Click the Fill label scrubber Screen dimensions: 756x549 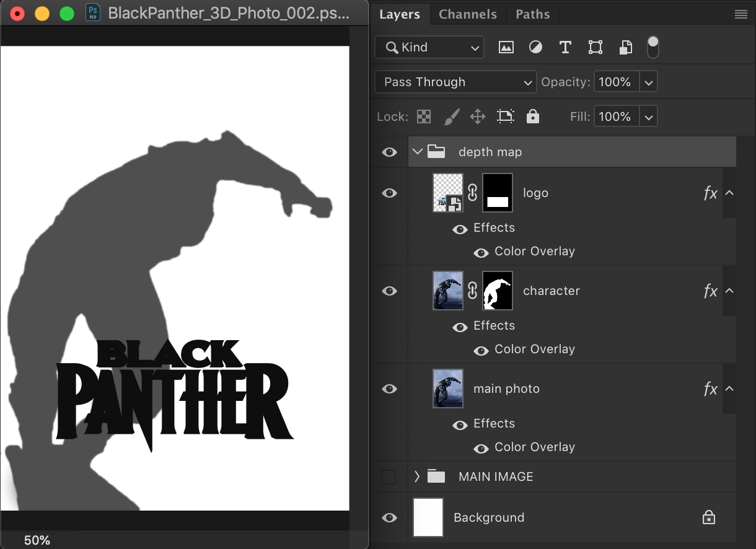coord(579,116)
